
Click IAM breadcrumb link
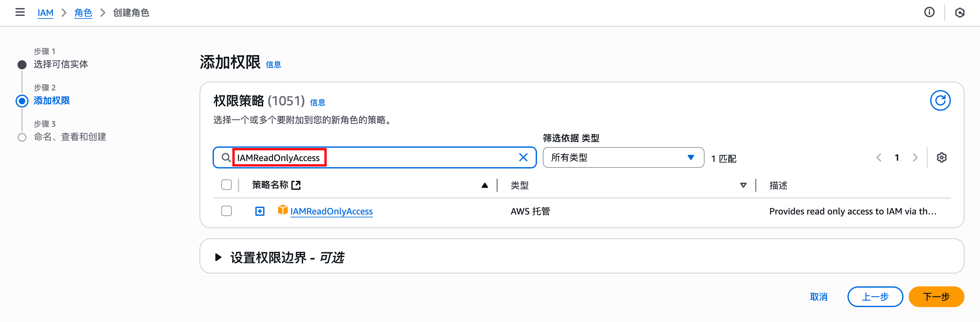(45, 13)
